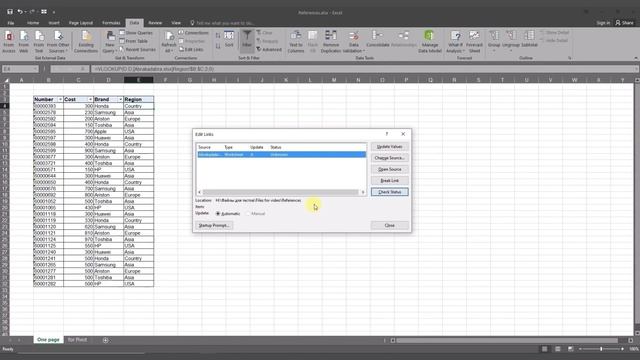Viewport: 640px width, 360px height.
Task: Click the zoom slider in status bar
Action: click(x=601, y=349)
